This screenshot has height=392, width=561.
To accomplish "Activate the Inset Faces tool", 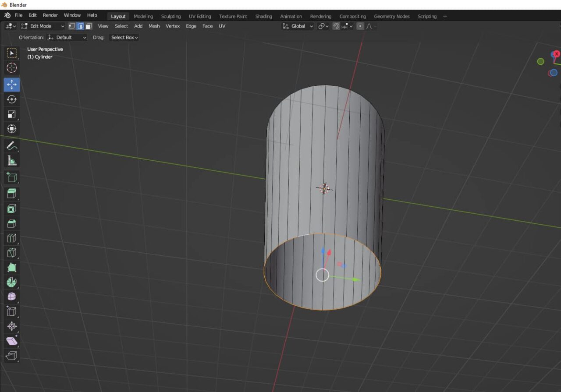I will click(11, 208).
